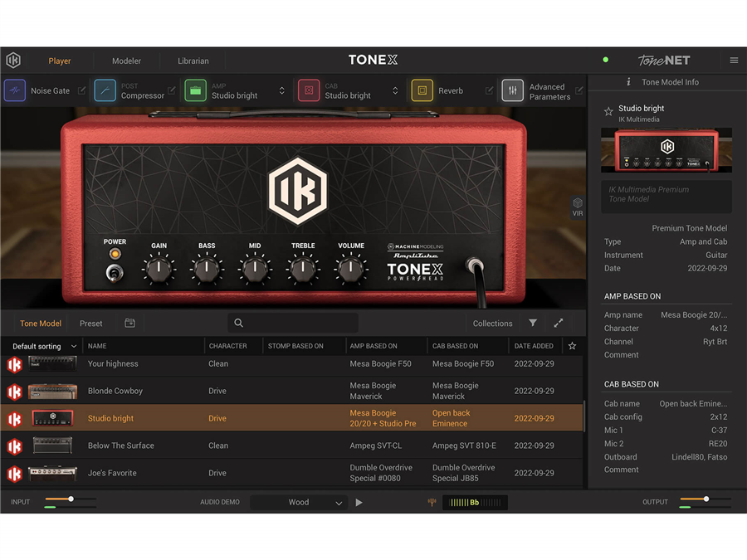The height and width of the screenshot is (560, 747).
Task: Click the VIR cabinet cube icon
Action: pos(578,203)
